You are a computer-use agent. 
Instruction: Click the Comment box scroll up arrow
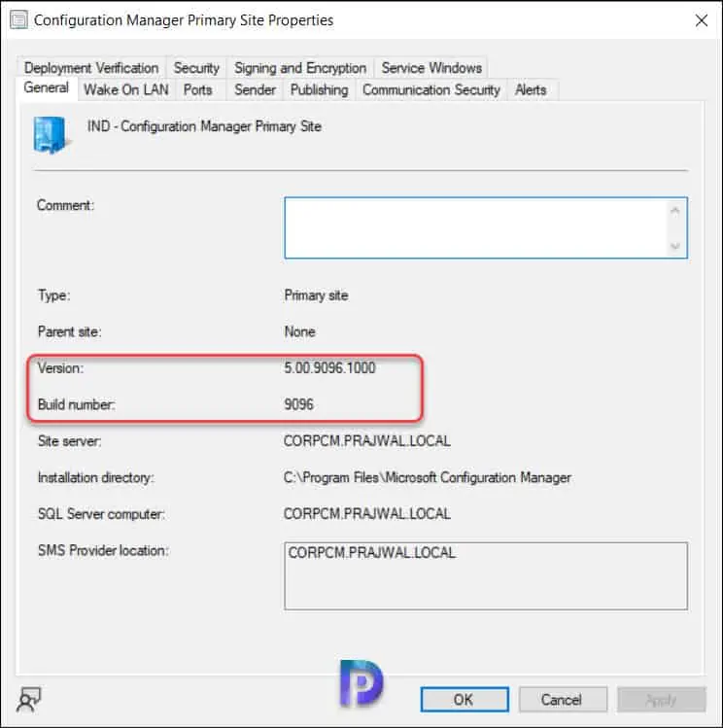coord(675,211)
